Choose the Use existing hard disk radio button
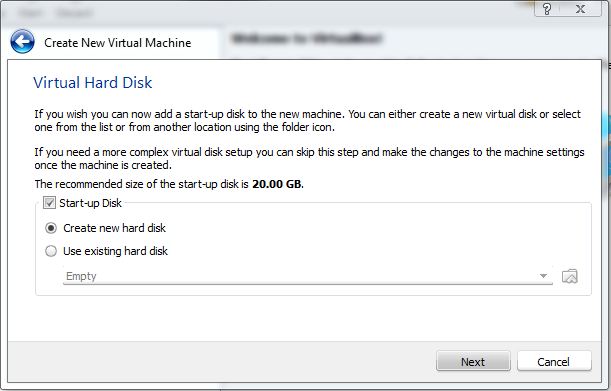 pos(51,251)
